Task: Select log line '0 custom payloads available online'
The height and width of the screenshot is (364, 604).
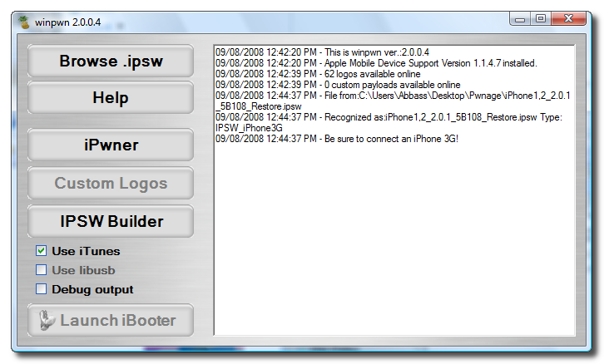Action: tap(338, 84)
